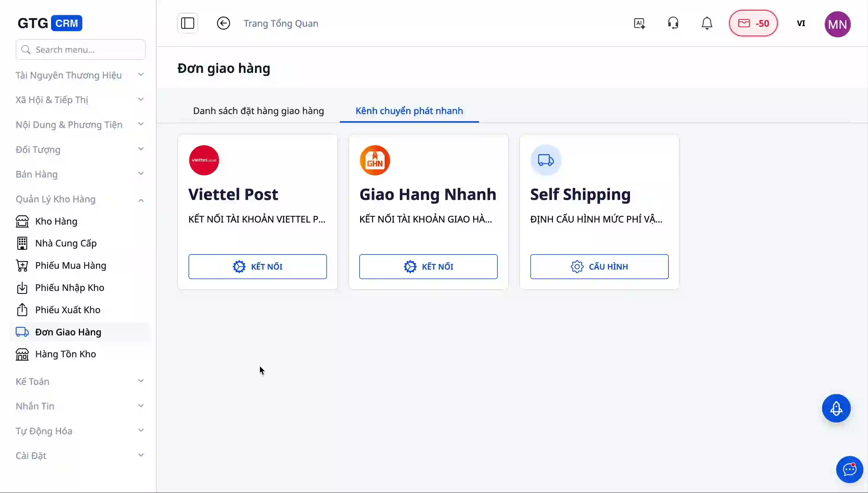Click CẤU HÌNH on Self Shipping
The width and height of the screenshot is (868, 493).
(x=599, y=266)
